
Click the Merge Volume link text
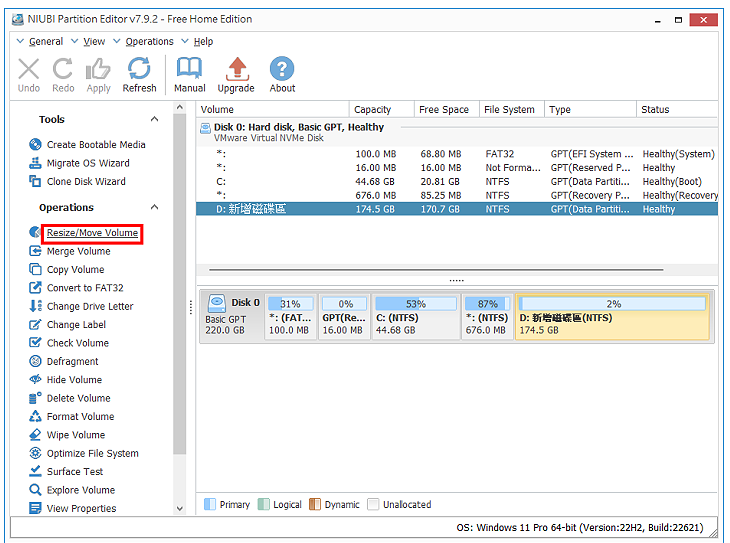[79, 251]
